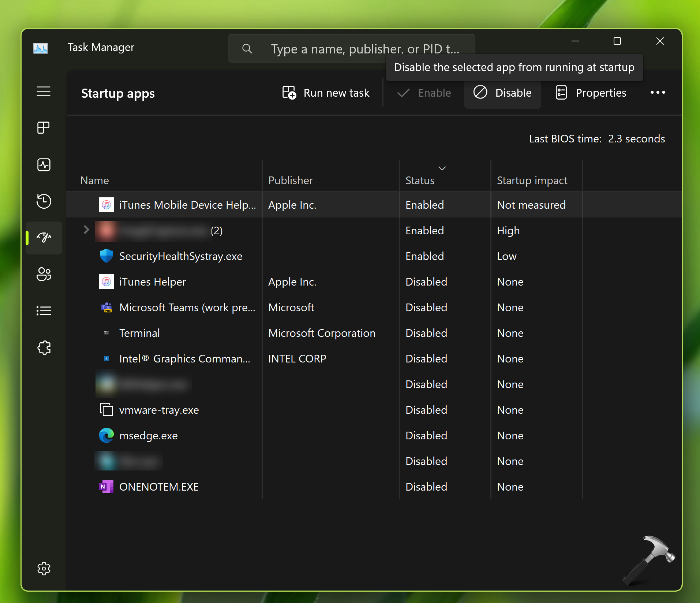Select the ONENOTEM.EXE startup entry

[159, 487]
